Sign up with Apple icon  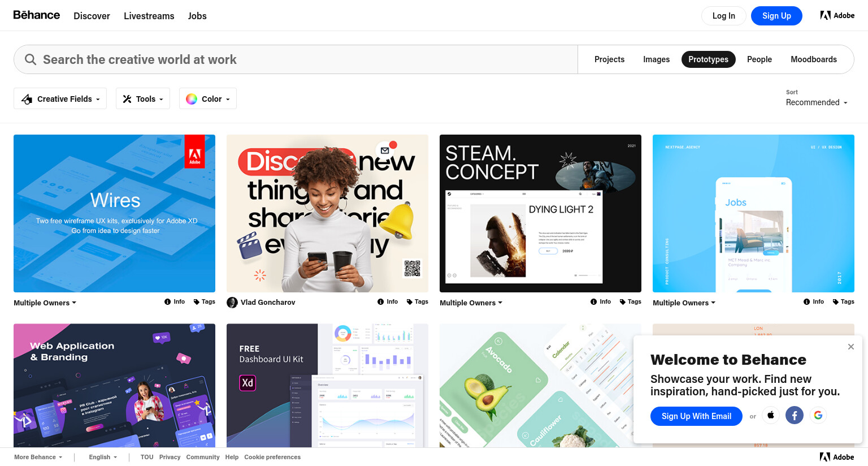pyautogui.click(x=771, y=415)
